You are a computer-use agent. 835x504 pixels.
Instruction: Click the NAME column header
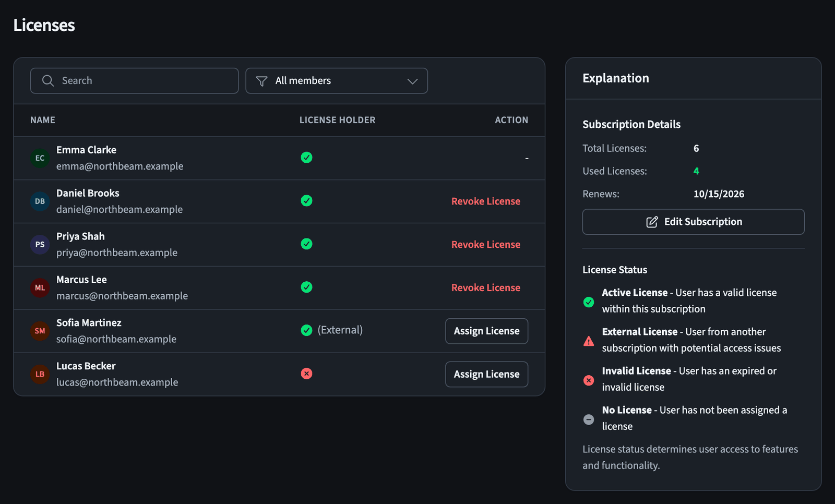tap(43, 121)
